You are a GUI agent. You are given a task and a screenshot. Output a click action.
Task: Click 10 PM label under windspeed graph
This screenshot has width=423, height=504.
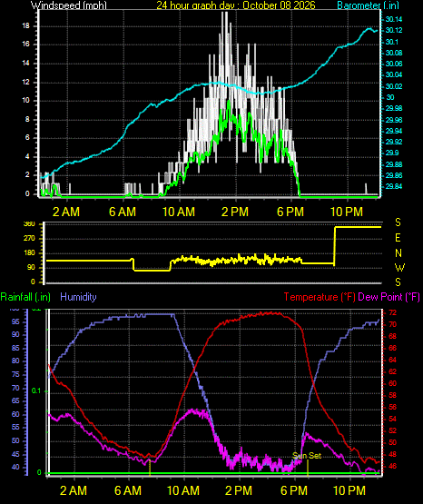pos(347,212)
